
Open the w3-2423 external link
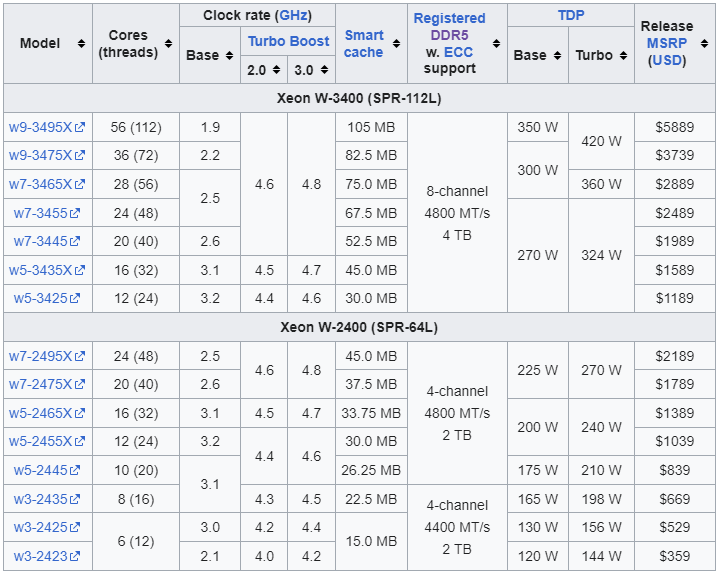(46, 557)
